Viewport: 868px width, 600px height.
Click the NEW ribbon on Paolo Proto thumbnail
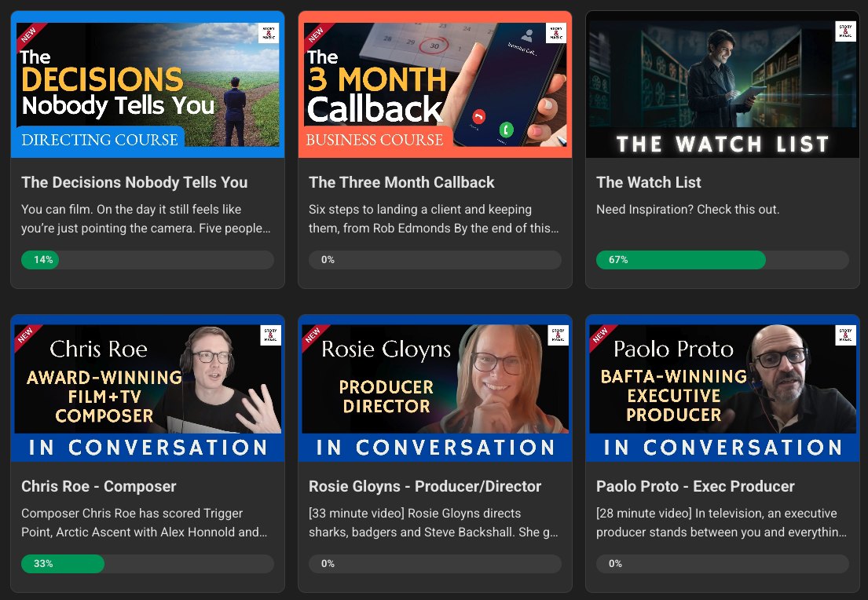click(601, 335)
